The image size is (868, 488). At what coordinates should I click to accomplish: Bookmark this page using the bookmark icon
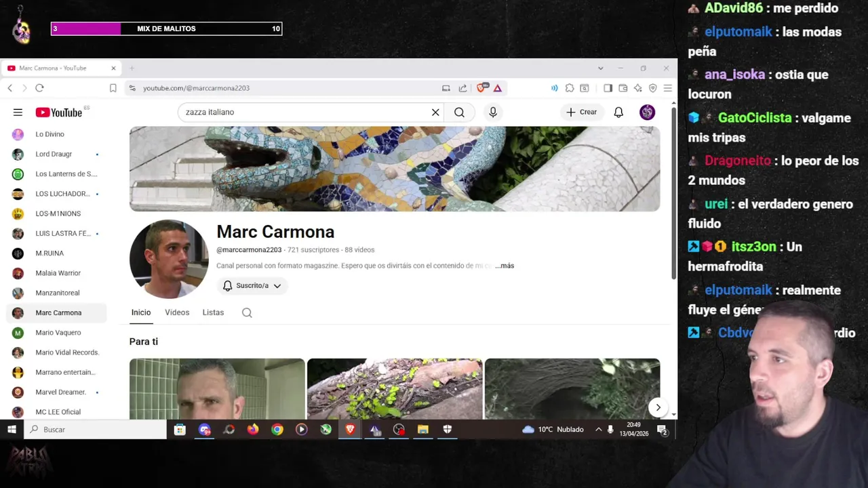(113, 88)
